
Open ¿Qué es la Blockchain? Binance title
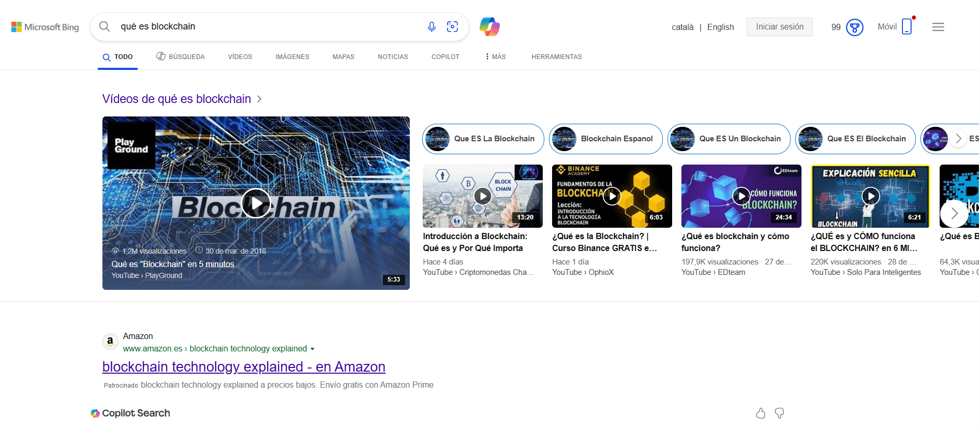tap(604, 242)
